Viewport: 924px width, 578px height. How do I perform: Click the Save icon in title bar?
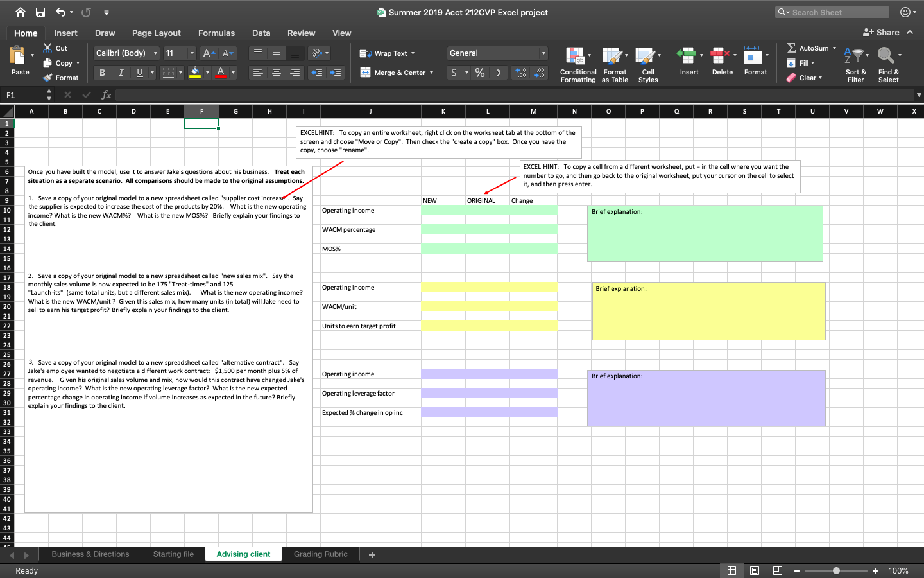click(40, 12)
